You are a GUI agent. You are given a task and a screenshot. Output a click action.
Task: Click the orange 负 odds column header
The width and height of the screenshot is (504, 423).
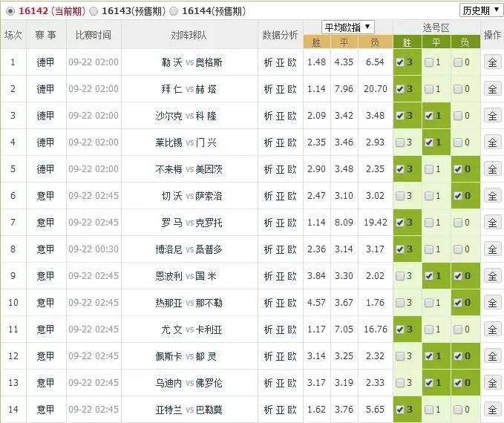tap(375, 42)
